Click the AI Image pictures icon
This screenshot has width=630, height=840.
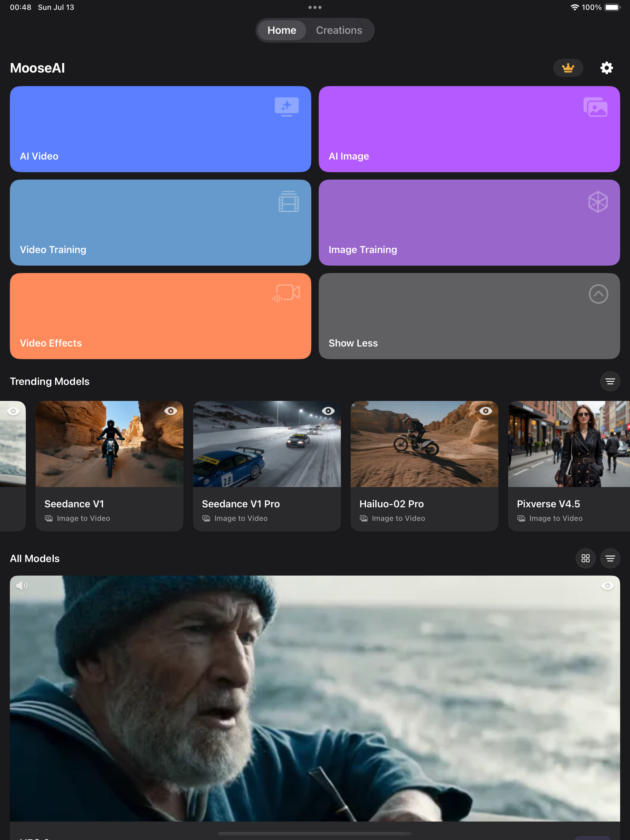click(x=596, y=107)
